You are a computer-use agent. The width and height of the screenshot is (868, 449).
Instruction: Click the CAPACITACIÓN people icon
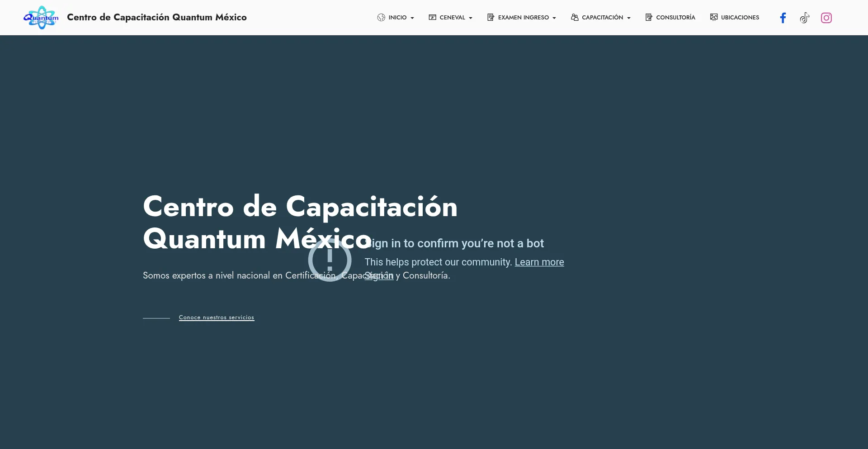coord(575,17)
